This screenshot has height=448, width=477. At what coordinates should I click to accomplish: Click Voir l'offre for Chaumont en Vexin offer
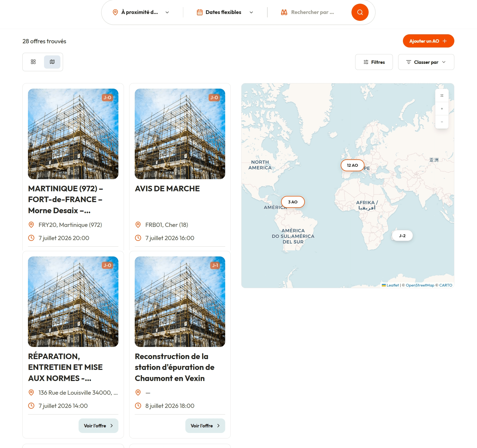(205, 426)
